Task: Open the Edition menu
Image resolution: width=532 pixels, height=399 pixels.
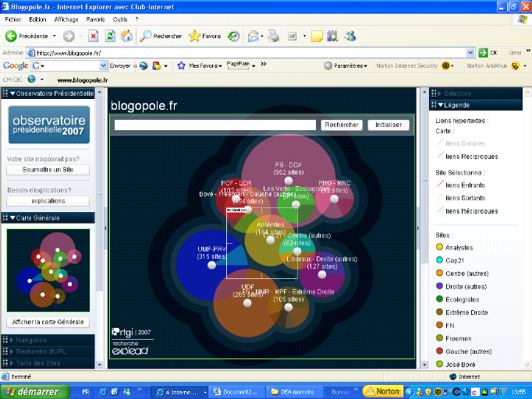Action: point(37,19)
